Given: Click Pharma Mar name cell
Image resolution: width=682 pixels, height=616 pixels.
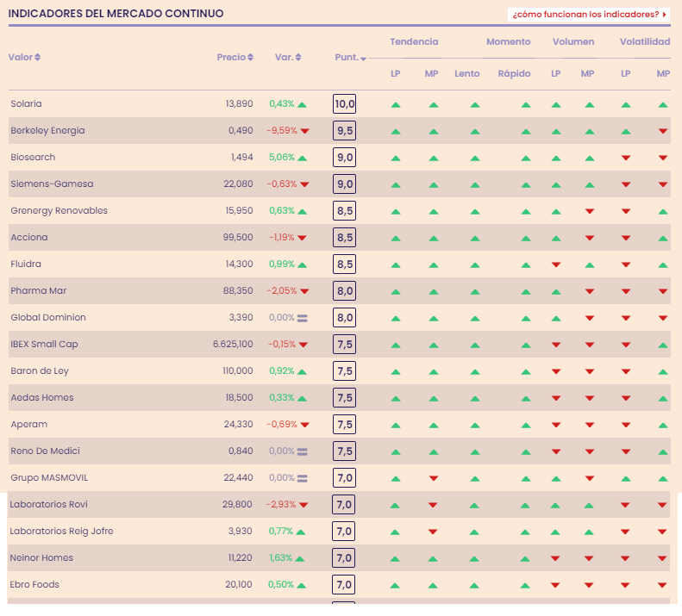Looking at the screenshot, I should coord(39,291).
